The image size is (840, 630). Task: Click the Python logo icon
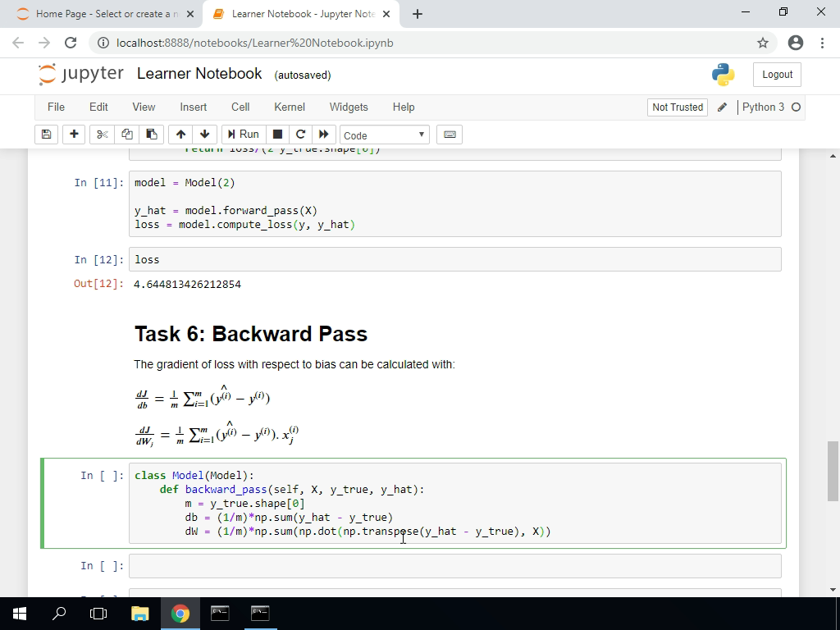(724, 75)
